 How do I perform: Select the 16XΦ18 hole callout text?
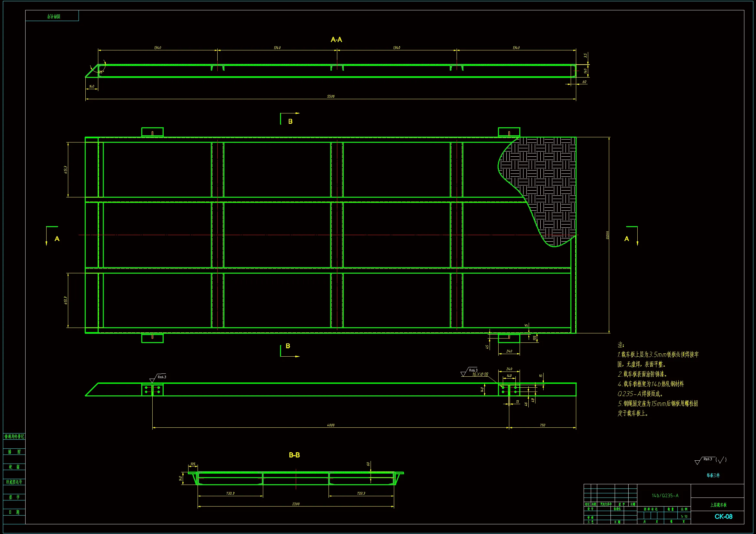click(x=480, y=374)
